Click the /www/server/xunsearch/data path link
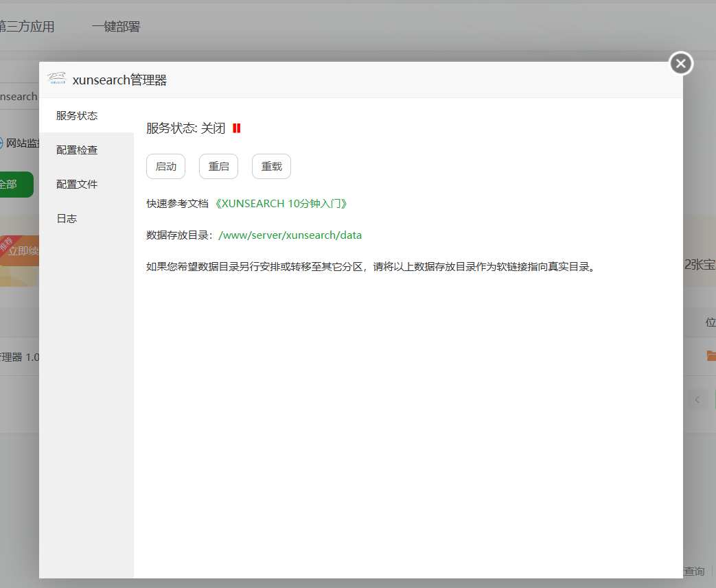Screen dimensions: 716x588 (290, 235)
